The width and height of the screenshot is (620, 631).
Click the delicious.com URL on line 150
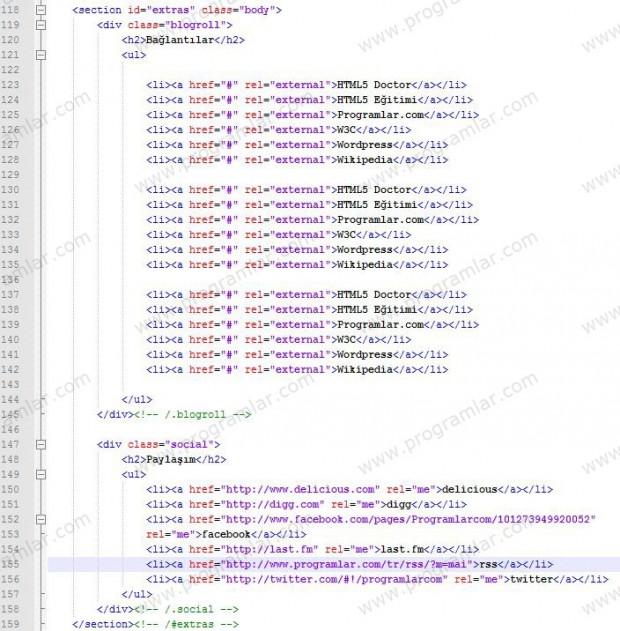click(x=300, y=489)
